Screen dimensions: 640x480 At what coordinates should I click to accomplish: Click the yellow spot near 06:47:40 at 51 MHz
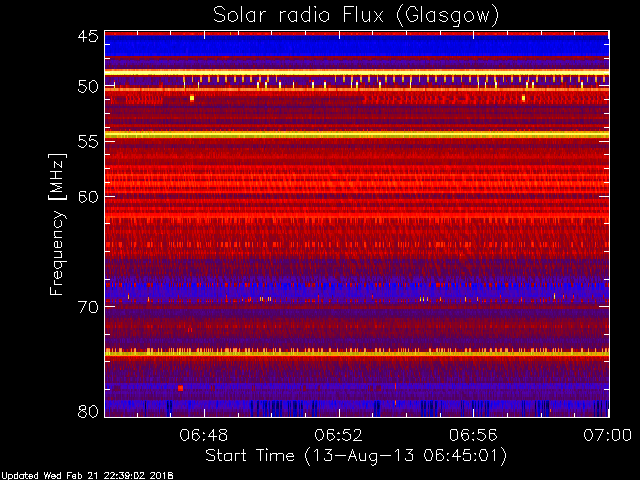(192, 98)
